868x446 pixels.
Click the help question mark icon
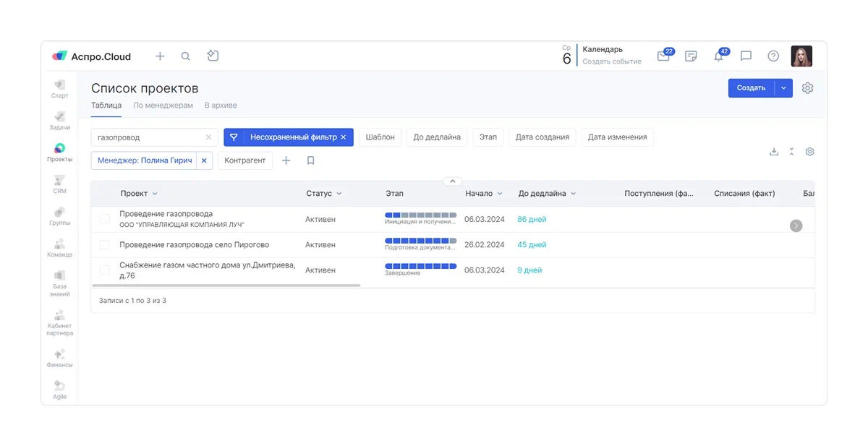pos(773,56)
